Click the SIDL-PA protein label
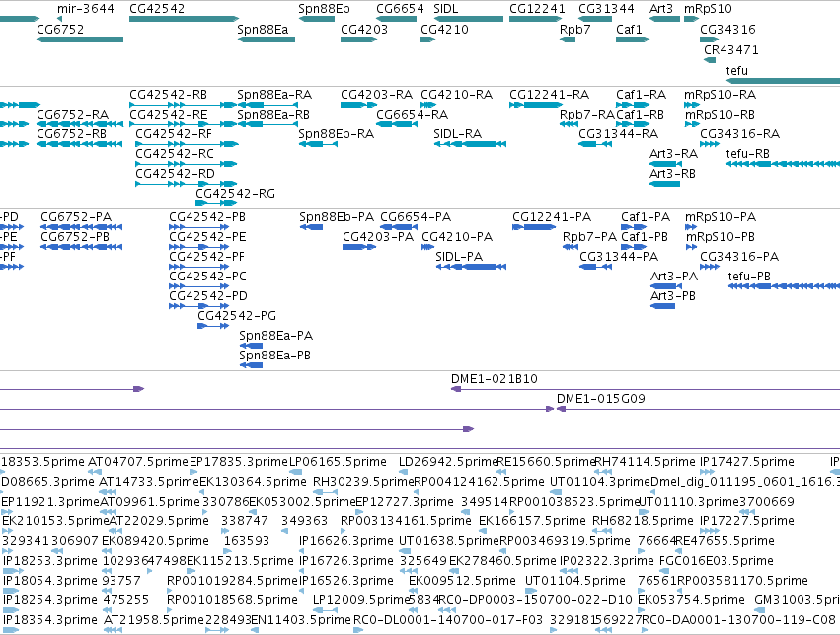 coord(459,257)
